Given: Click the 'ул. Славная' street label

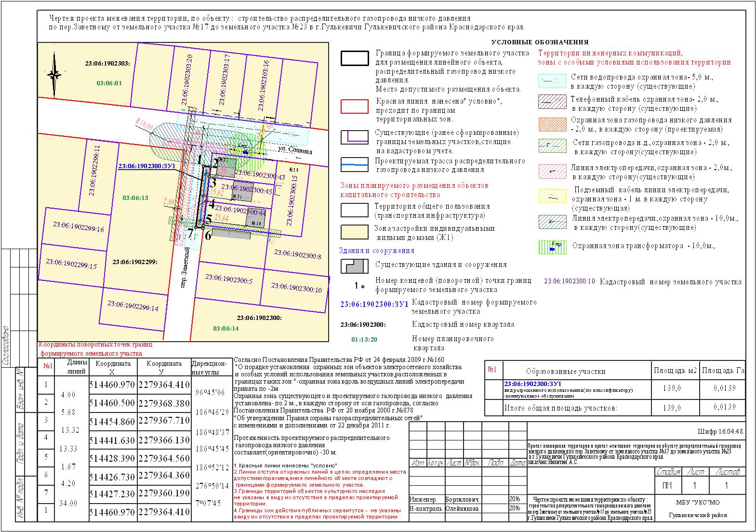Looking at the screenshot, I should [x=295, y=150].
